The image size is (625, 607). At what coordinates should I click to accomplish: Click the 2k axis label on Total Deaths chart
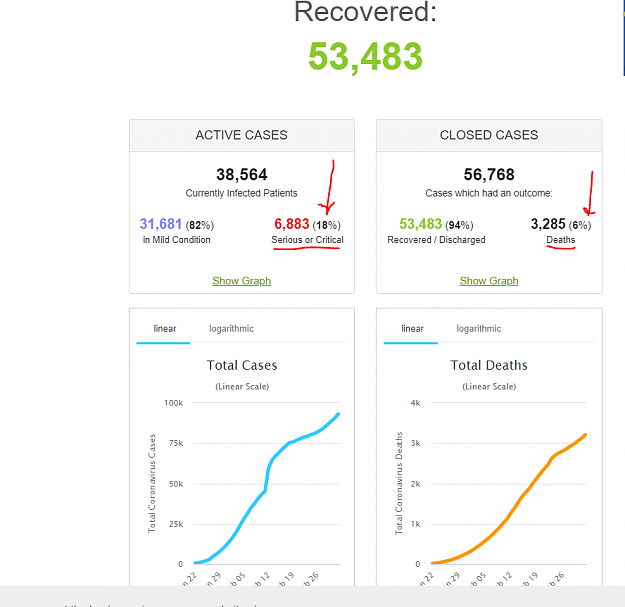click(x=415, y=484)
